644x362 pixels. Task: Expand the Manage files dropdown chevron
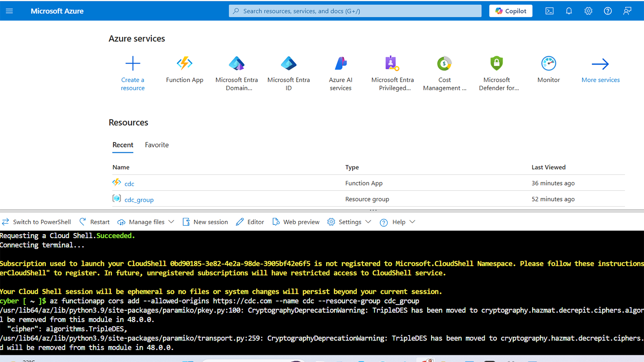[x=171, y=222]
